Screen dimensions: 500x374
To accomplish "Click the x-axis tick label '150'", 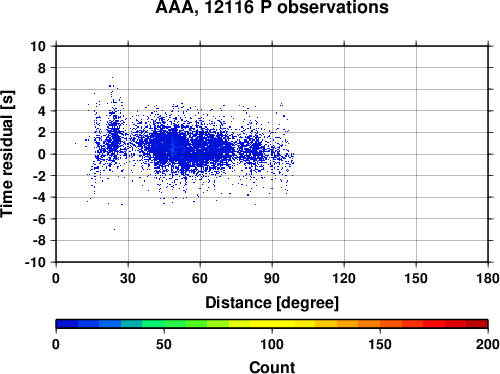I will (x=416, y=278).
